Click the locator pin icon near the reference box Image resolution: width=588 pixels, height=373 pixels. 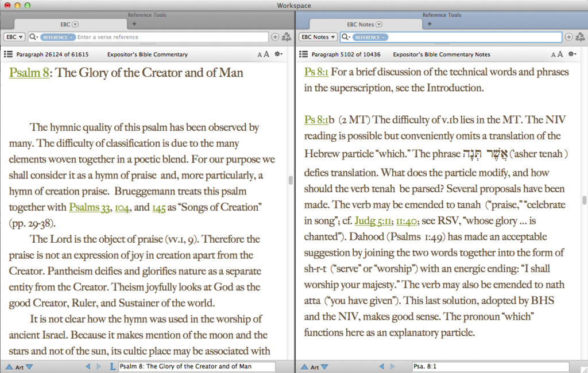(581, 37)
